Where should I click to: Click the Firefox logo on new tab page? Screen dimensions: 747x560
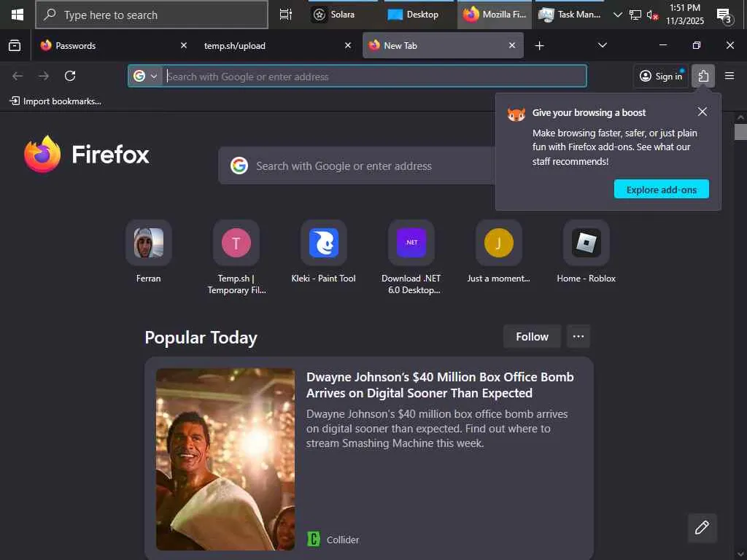coord(87,154)
